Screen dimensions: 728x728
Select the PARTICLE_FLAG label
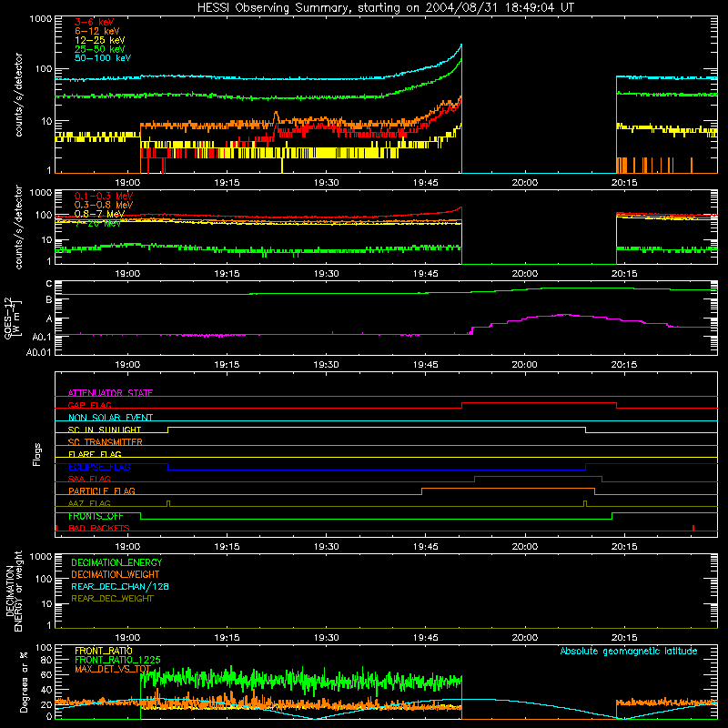(x=102, y=490)
